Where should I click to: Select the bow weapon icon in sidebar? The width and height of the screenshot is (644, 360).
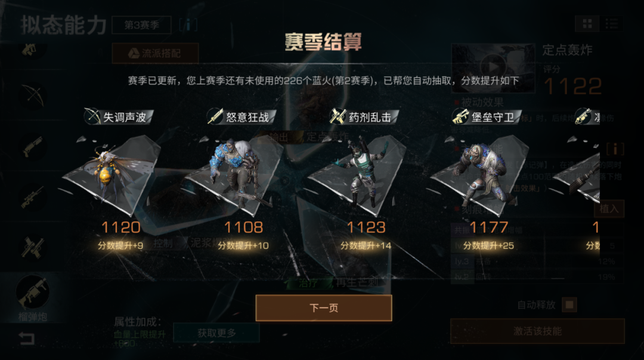[33, 96]
